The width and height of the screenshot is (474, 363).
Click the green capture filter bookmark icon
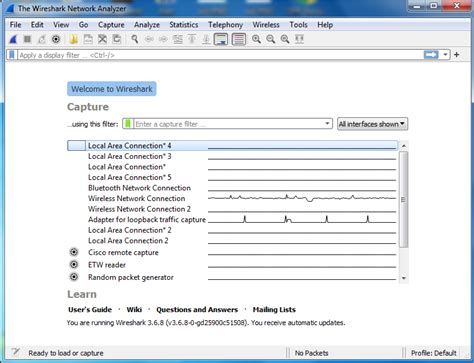pos(128,124)
